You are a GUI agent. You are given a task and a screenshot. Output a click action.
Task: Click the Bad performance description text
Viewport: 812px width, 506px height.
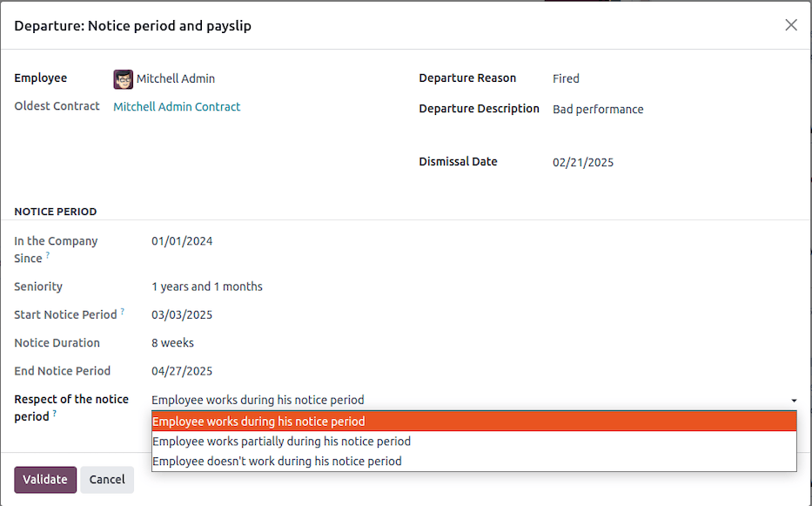pyautogui.click(x=598, y=110)
